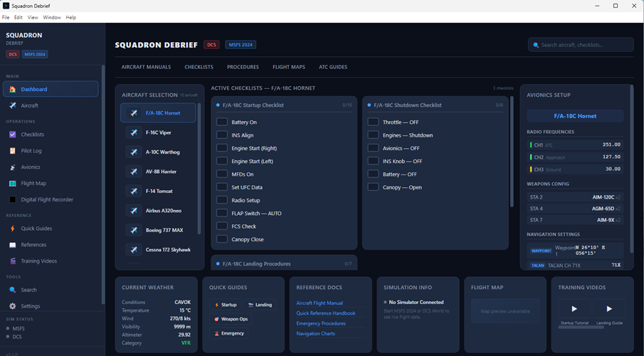Switch to the Aircraft Manuals tab

point(146,67)
